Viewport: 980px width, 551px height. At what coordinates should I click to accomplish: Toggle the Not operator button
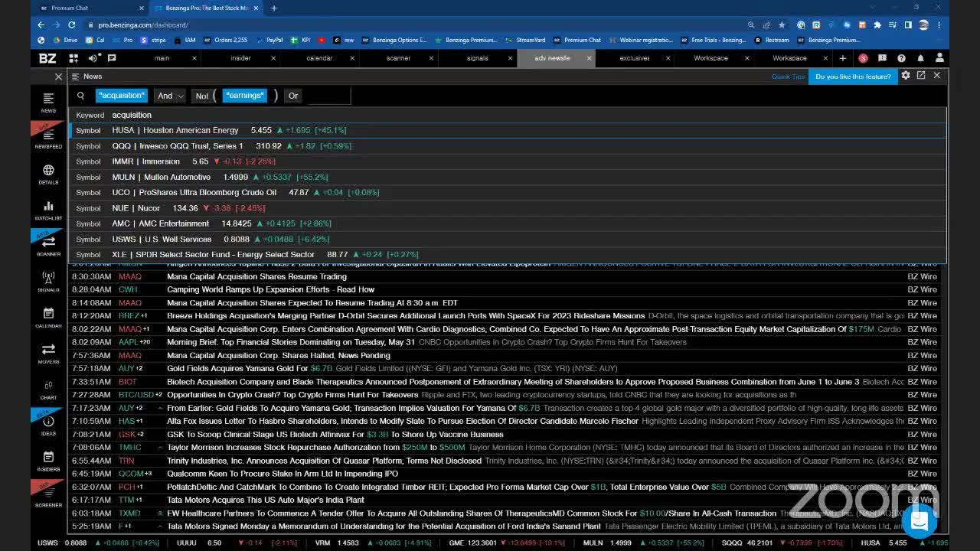[201, 96]
